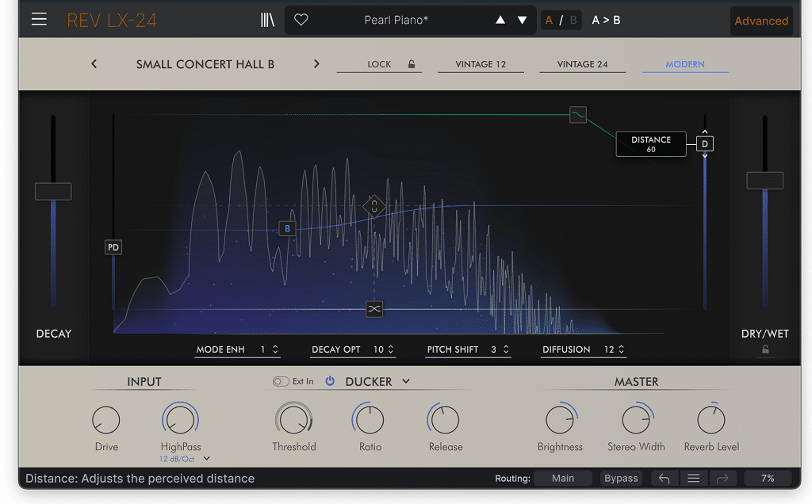812x504 pixels.
Task: Click the Threshold knob
Action: coord(293,420)
